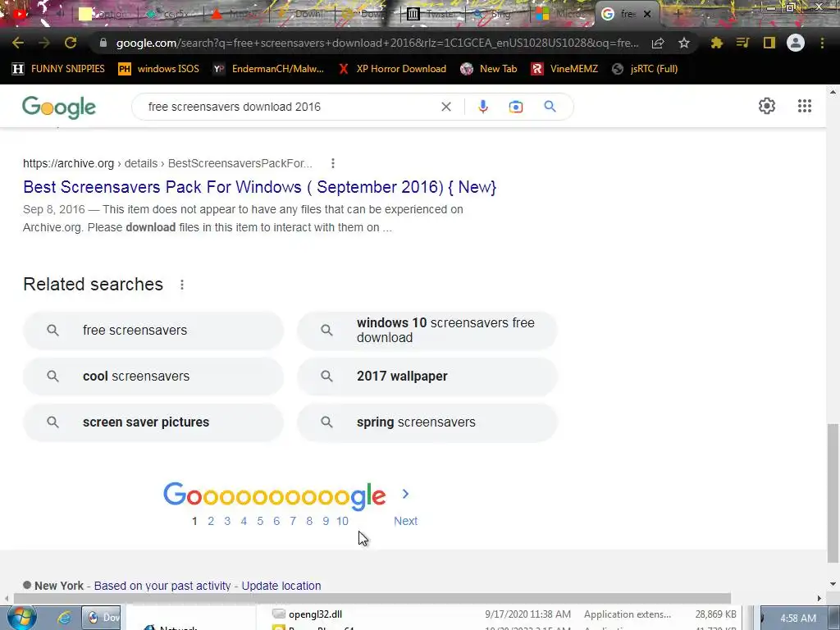Viewport: 840px width, 630px height.
Task: Submit search with the blue magnifier icon
Action: (x=550, y=107)
